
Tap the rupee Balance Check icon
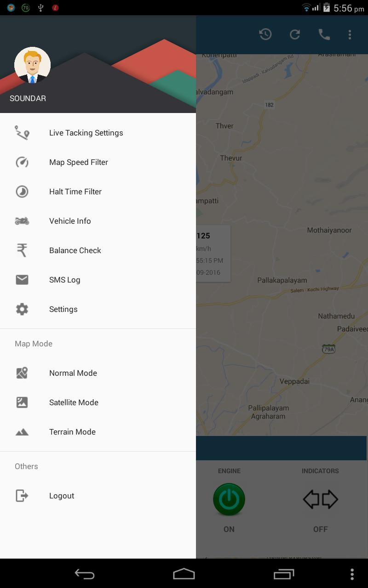(22, 250)
